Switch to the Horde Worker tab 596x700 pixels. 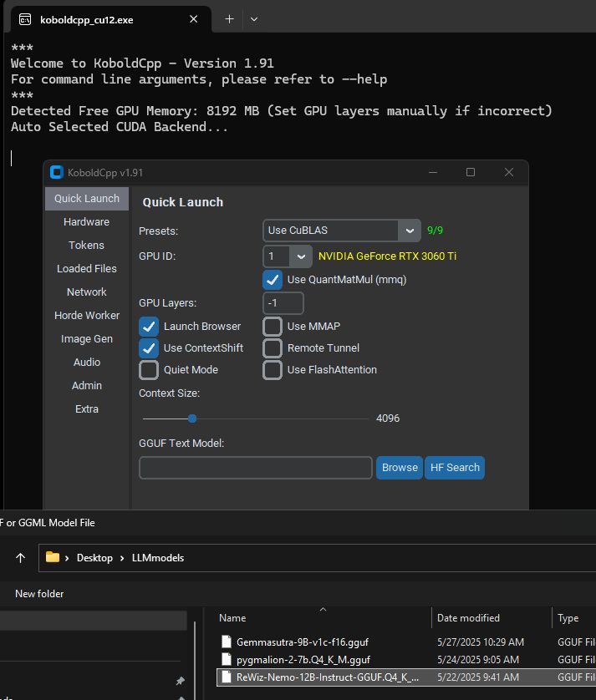tap(87, 316)
